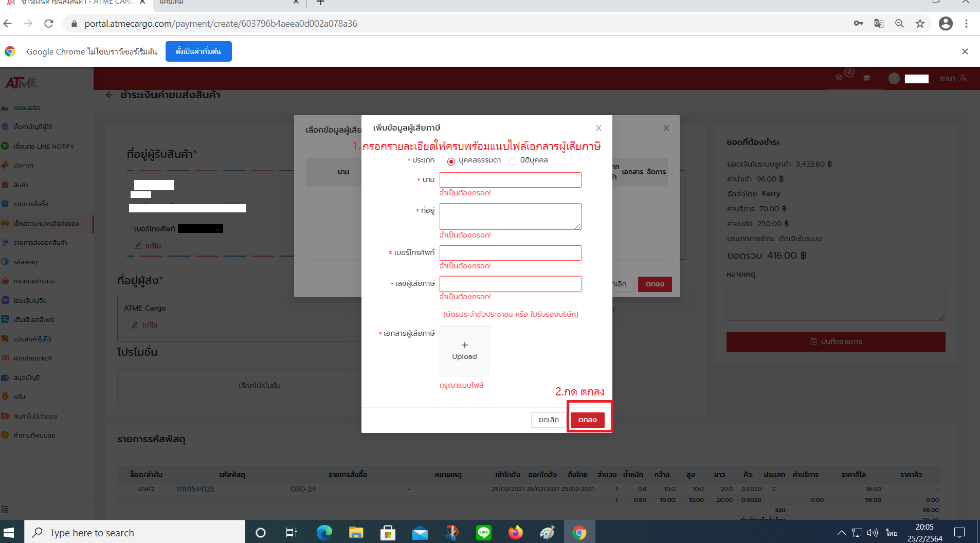This screenshot has width=980, height=543.
Task: Bookmark this page with star icon
Action: click(920, 24)
